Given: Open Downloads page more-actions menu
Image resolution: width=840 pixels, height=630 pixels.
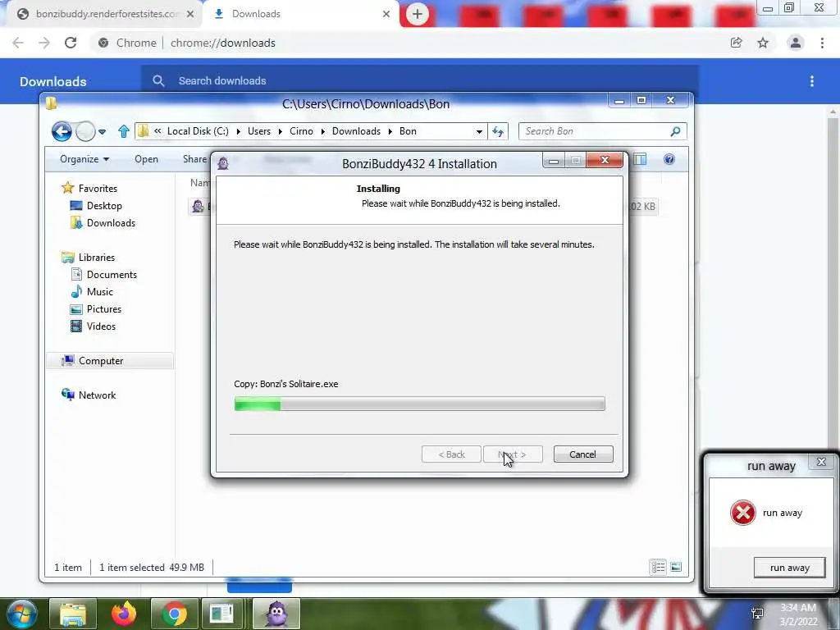Looking at the screenshot, I should point(812,81).
